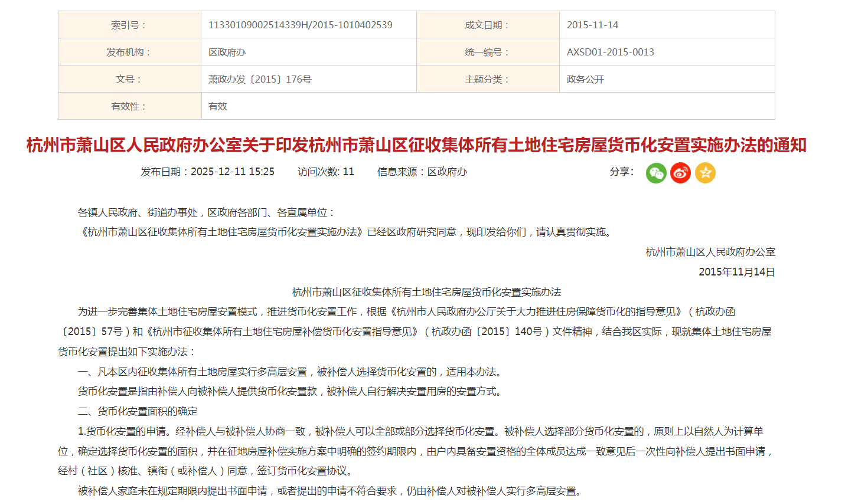Viewport: 868px width, 502px height.
Task: Click the 统一编号 value AXSD01-2015-0013
Action: (610, 52)
